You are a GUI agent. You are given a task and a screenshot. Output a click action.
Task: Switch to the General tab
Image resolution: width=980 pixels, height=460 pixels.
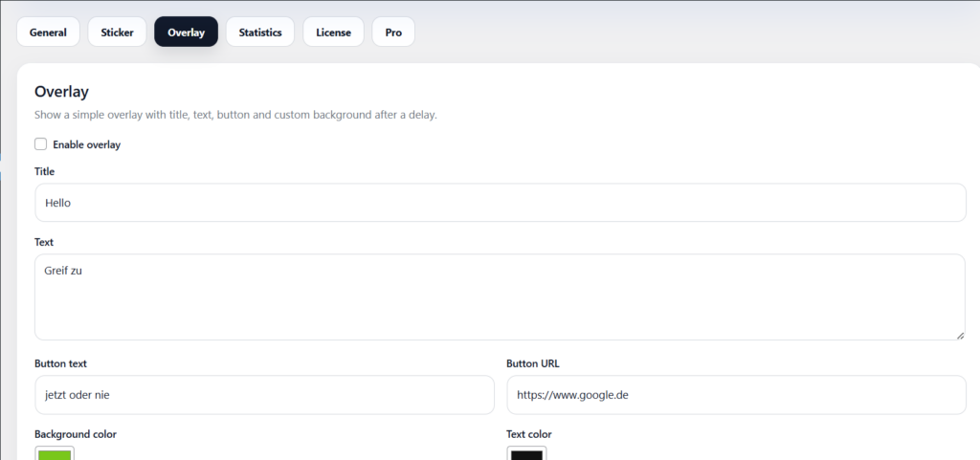click(x=48, y=32)
